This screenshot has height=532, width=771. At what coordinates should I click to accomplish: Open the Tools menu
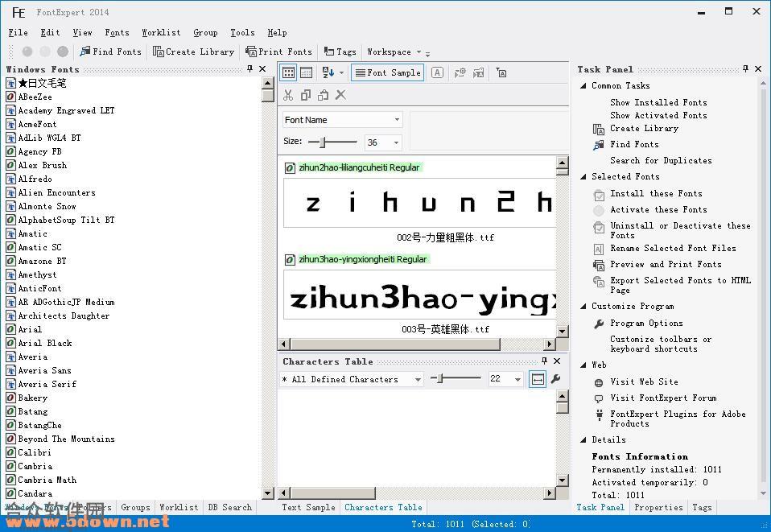(x=242, y=32)
